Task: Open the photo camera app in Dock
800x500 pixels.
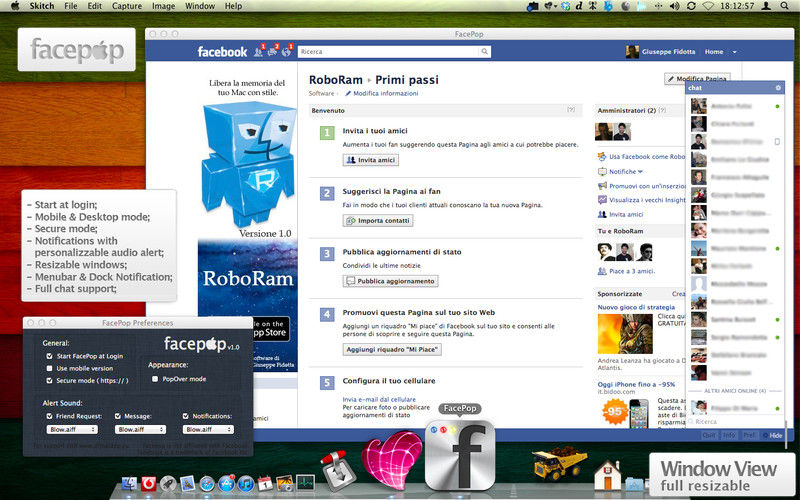Action: tap(285, 483)
